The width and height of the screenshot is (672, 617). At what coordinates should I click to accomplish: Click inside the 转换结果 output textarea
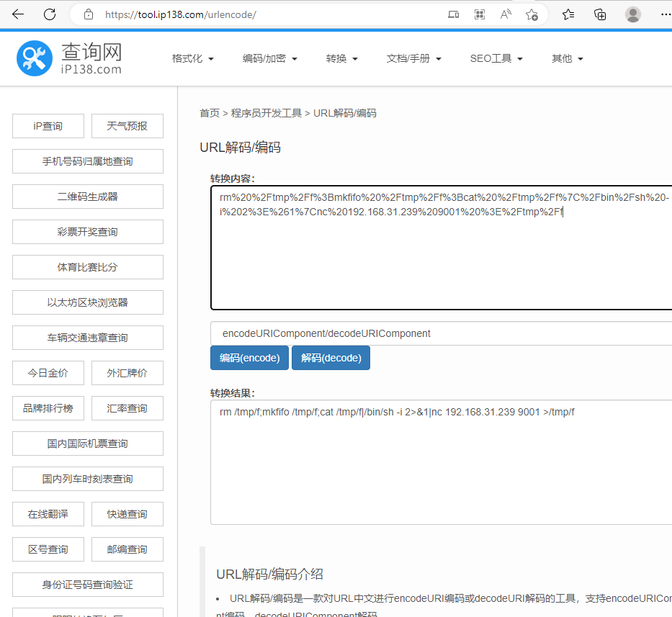coord(442,462)
